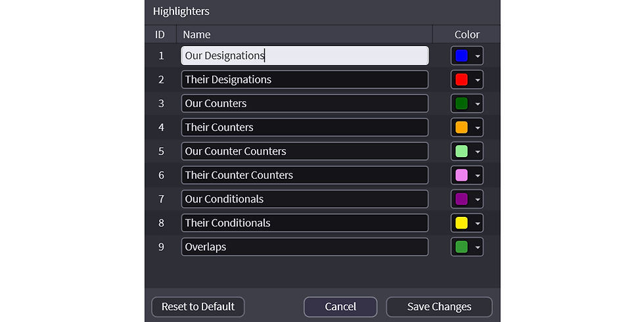Open the dark green color dropdown for Our Counters

477,104
